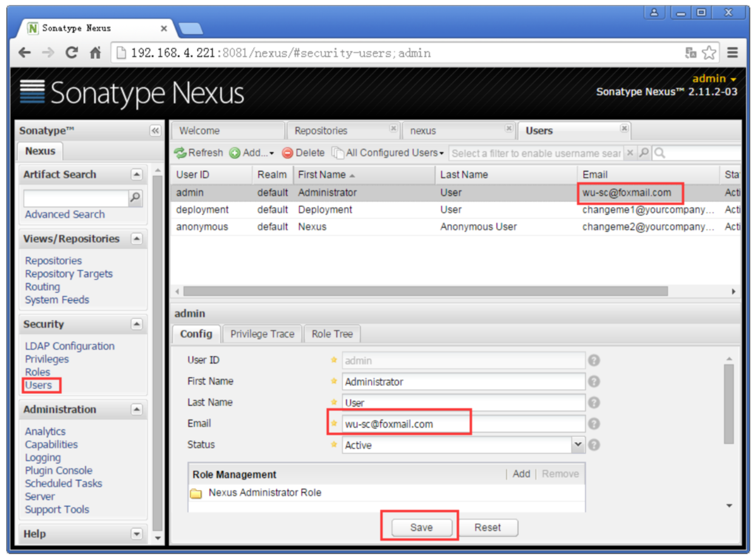Open the Advanced Search link
The image size is (756, 556).
pyautogui.click(x=65, y=214)
